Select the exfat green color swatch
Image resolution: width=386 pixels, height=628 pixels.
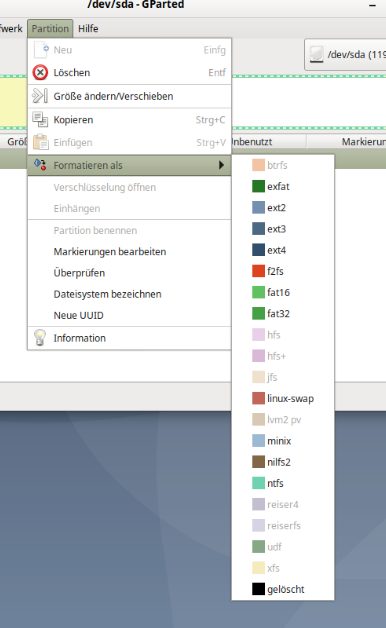[258, 186]
